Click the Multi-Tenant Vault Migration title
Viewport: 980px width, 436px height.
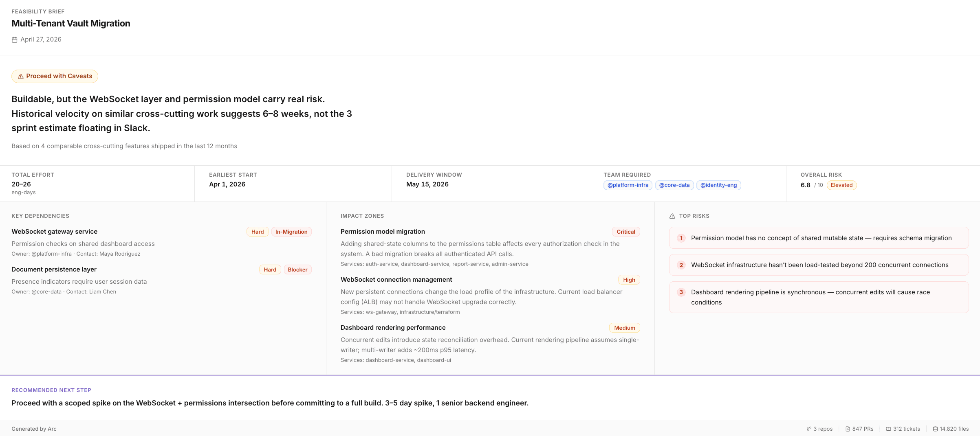coord(71,24)
